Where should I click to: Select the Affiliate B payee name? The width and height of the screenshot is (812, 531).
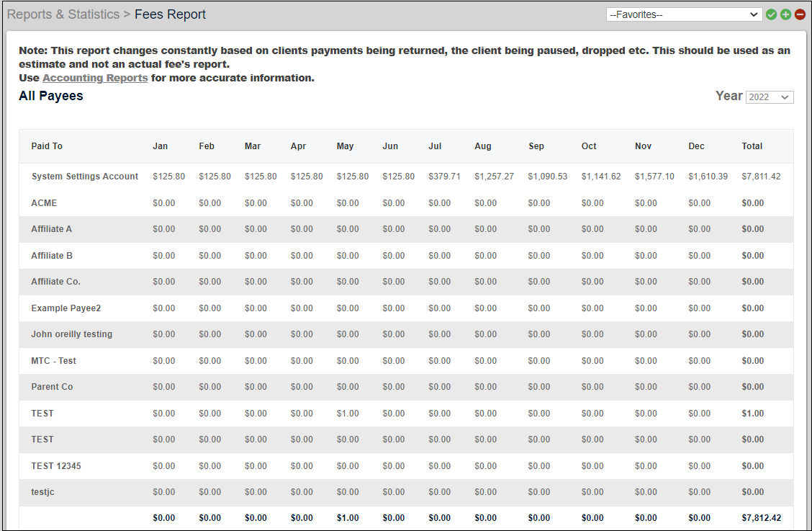click(x=52, y=256)
